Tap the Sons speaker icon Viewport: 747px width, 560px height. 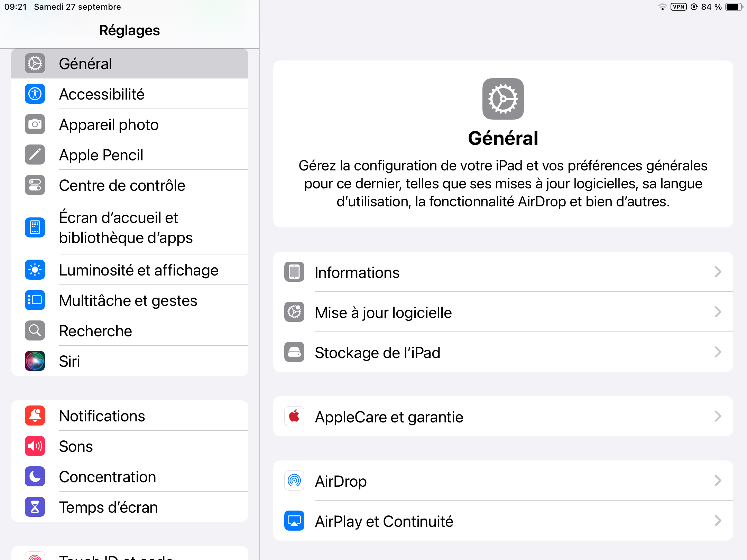click(x=35, y=446)
